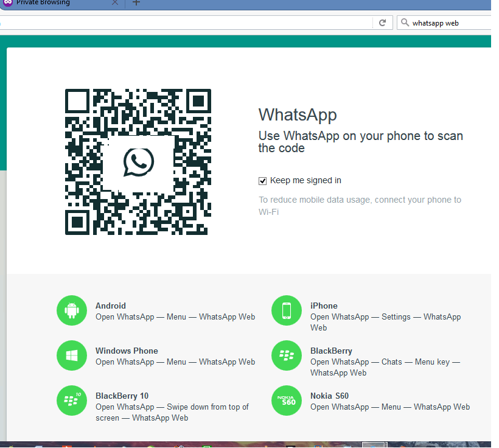Click the Nokia S60 logo icon
This screenshot has height=448, width=499.
click(287, 401)
